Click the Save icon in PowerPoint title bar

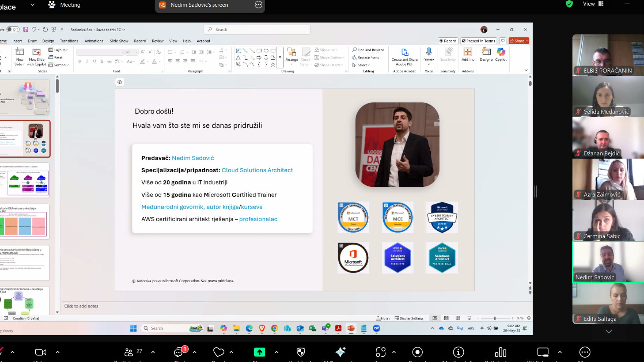[25, 29]
